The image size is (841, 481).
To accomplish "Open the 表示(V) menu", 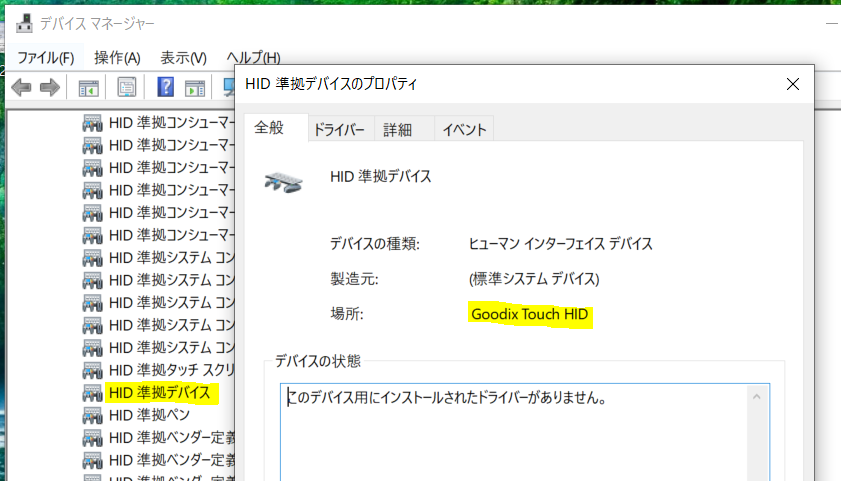I will [183, 57].
